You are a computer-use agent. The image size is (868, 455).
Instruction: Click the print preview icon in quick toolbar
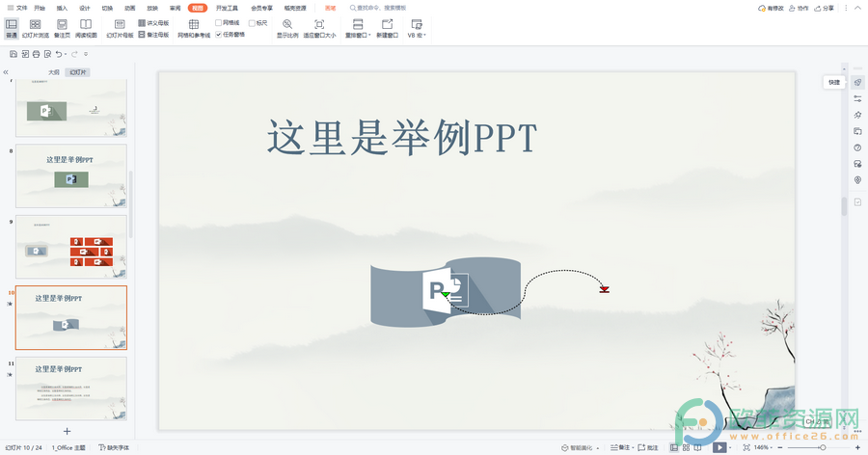[x=47, y=54]
